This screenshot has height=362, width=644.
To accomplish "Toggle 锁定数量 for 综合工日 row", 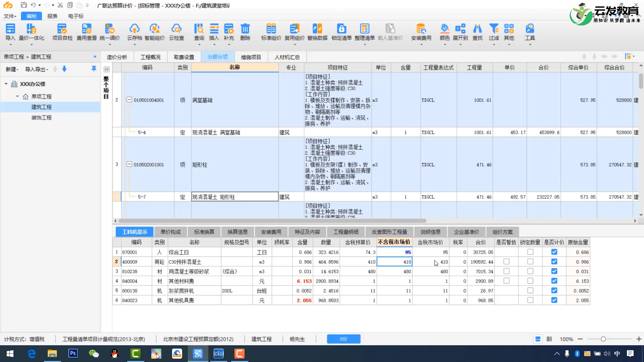I will point(530,252).
